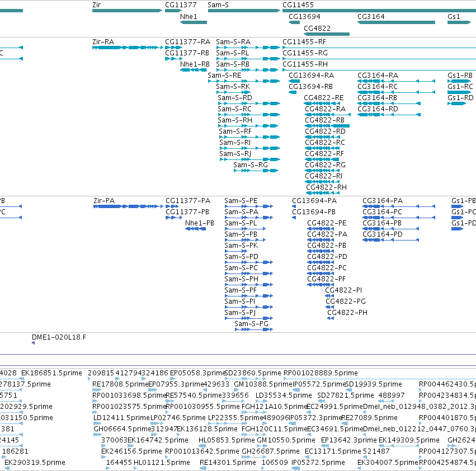This screenshot has width=476, height=471.
Task: Select the Gs1-RB transcript
Action: (x=459, y=81)
